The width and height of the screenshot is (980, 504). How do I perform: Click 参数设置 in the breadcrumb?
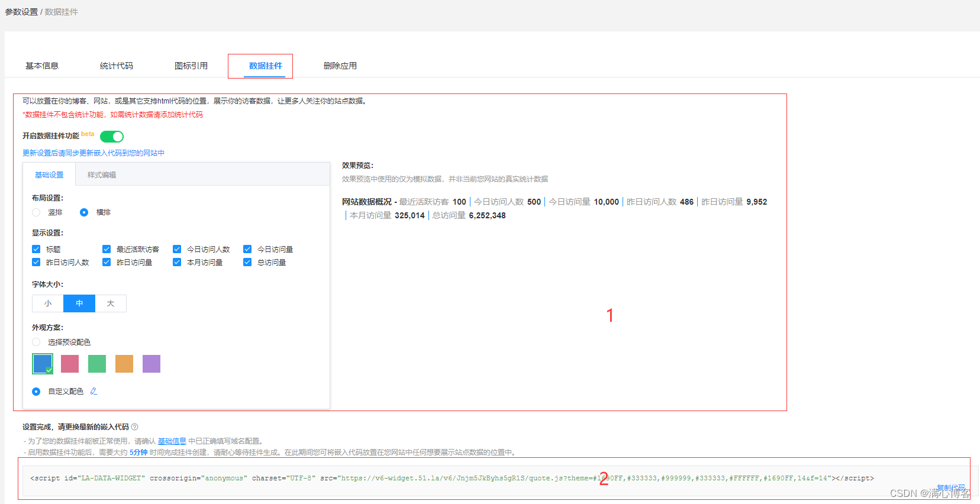(x=21, y=12)
